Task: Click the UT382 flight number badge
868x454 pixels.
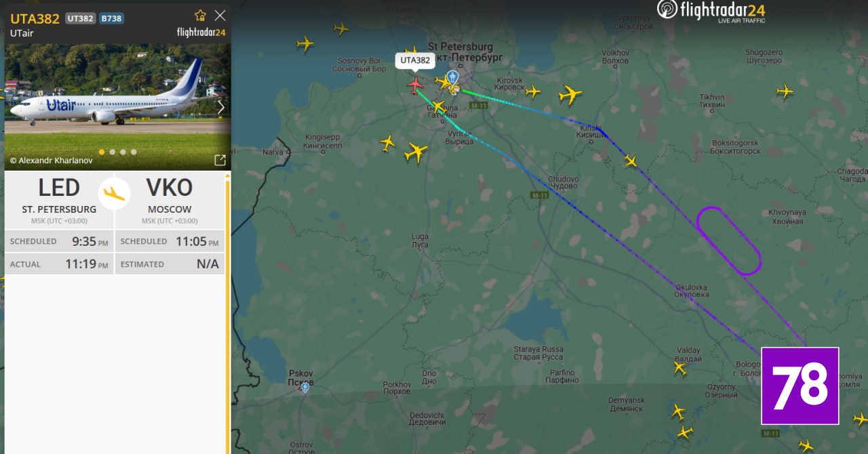Action: click(x=80, y=18)
